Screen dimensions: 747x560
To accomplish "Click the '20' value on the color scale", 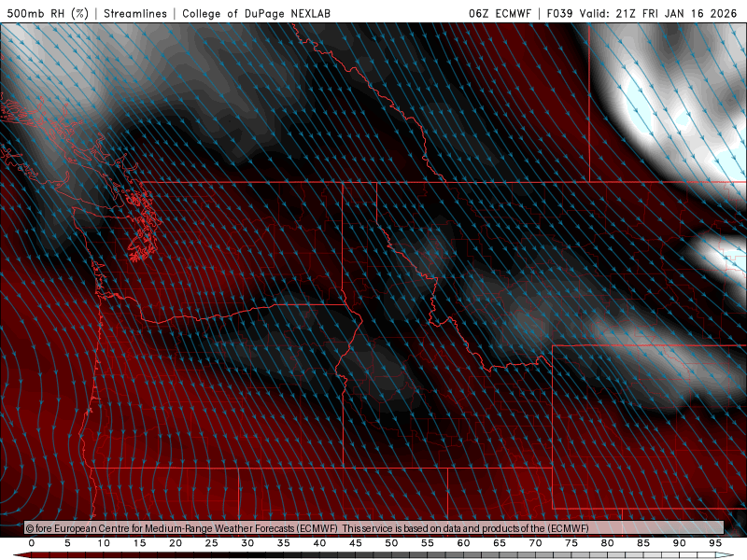I will point(176,543).
